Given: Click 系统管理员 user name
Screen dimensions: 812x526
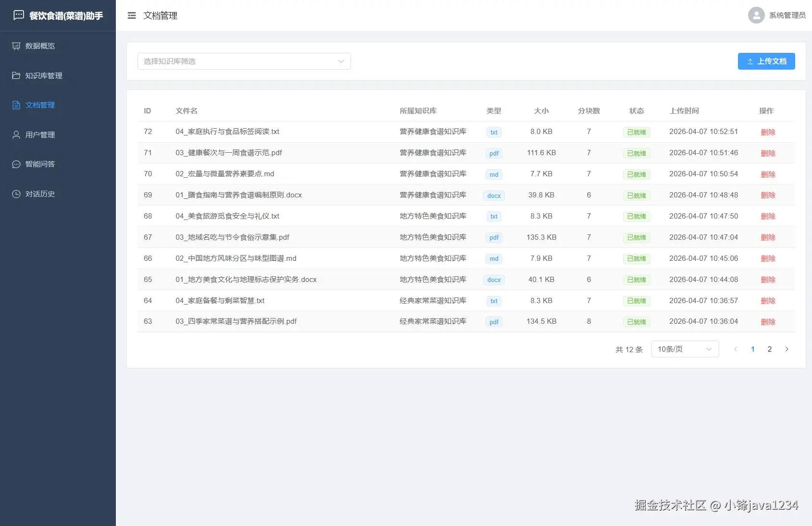Looking at the screenshot, I should pyautogui.click(x=787, y=15).
